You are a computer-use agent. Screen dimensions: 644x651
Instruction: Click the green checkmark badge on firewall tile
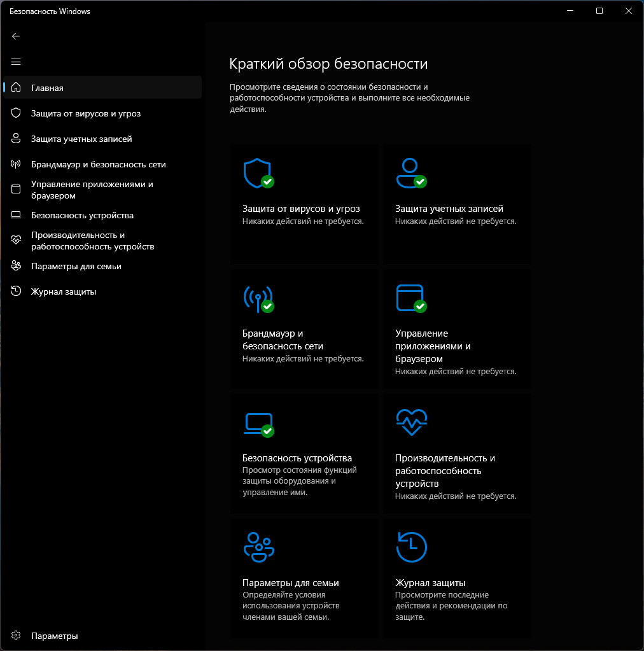point(268,307)
